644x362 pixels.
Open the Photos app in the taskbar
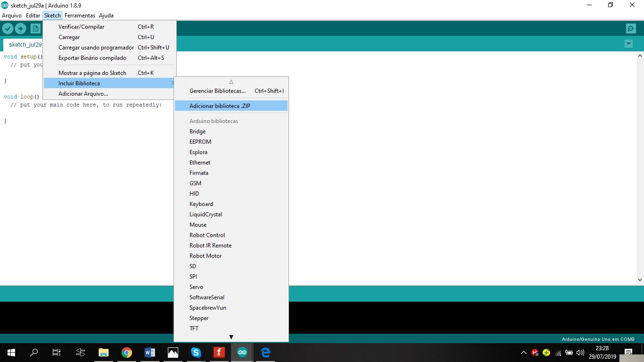click(x=173, y=352)
